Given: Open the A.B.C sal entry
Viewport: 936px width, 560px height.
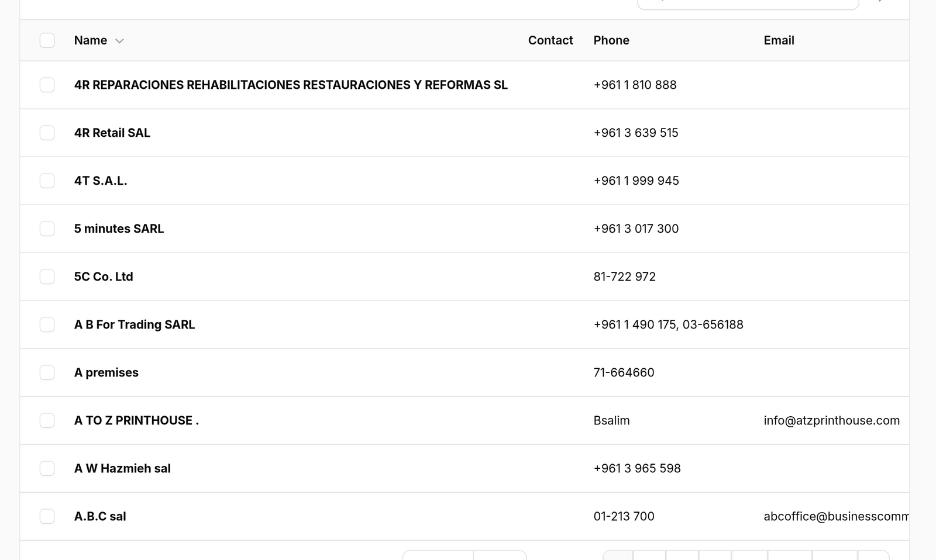Looking at the screenshot, I should pyautogui.click(x=100, y=516).
